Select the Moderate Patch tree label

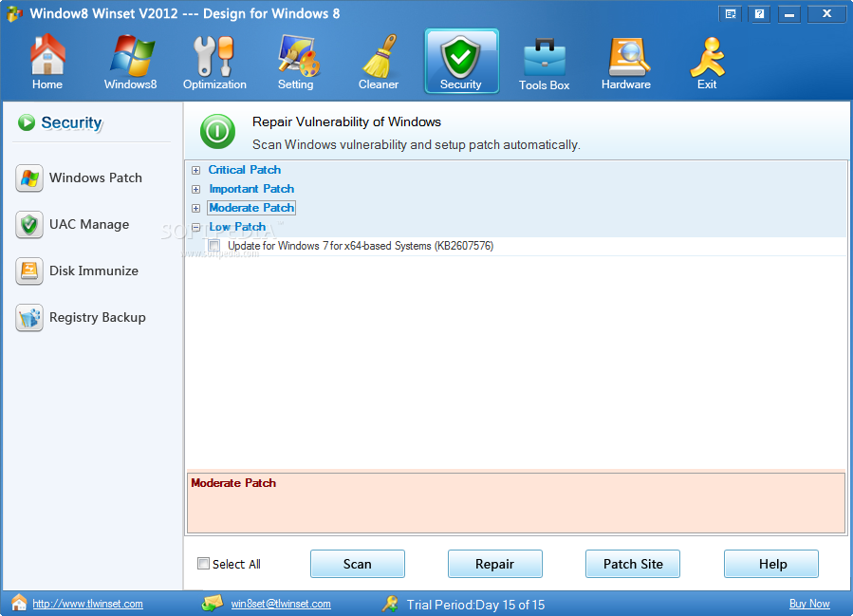251,208
